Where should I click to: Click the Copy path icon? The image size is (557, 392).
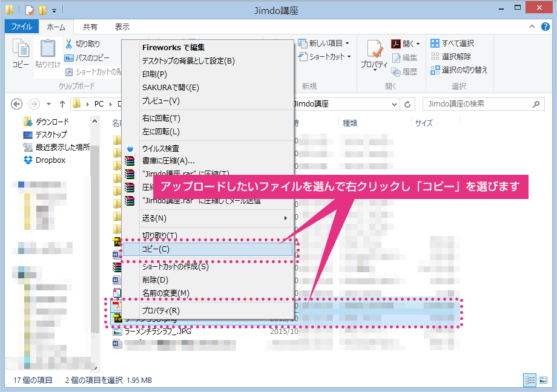point(69,58)
